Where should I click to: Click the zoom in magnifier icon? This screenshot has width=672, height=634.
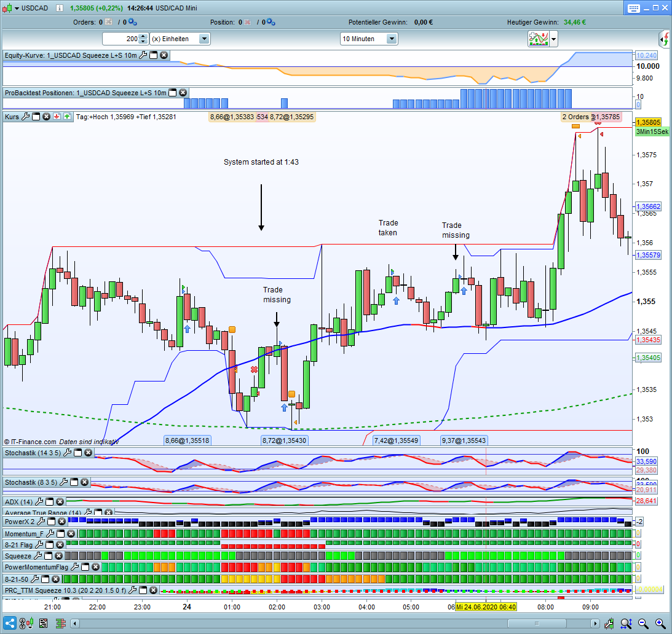point(660,624)
